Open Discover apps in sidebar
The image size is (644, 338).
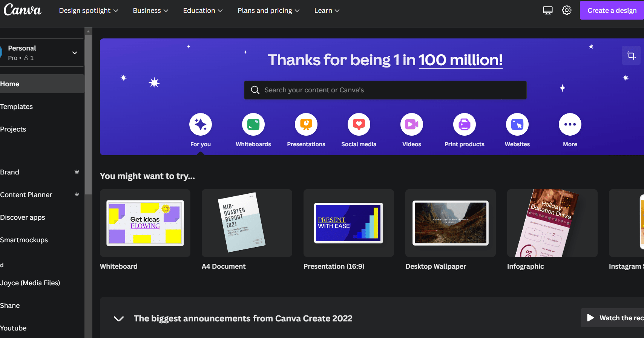[42, 217]
